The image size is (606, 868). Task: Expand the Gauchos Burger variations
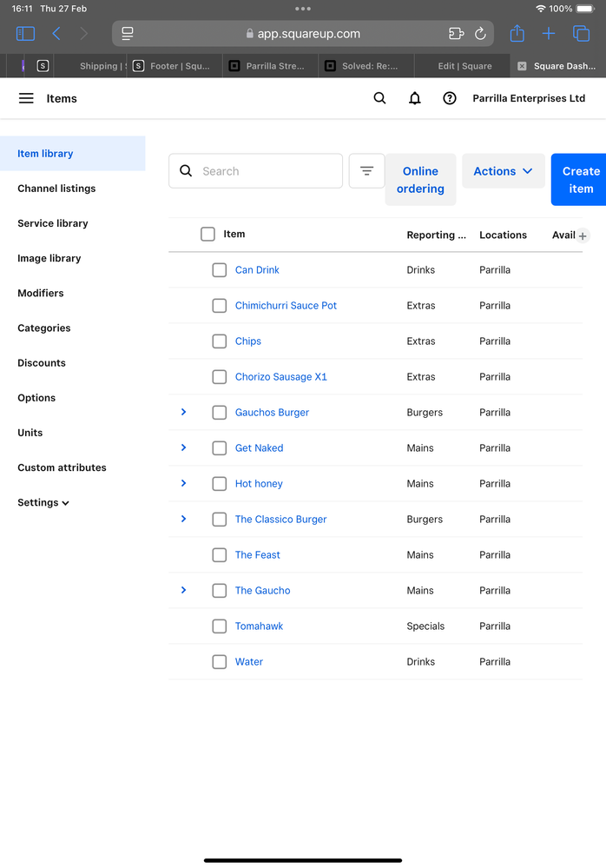tap(183, 412)
